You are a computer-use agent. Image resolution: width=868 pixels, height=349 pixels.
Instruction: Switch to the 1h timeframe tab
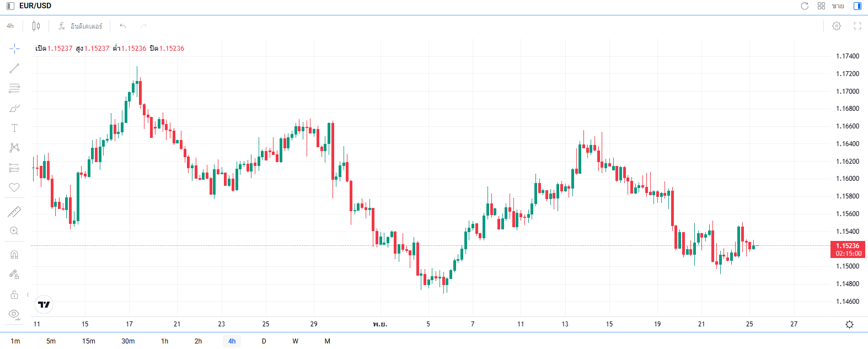coord(164,341)
